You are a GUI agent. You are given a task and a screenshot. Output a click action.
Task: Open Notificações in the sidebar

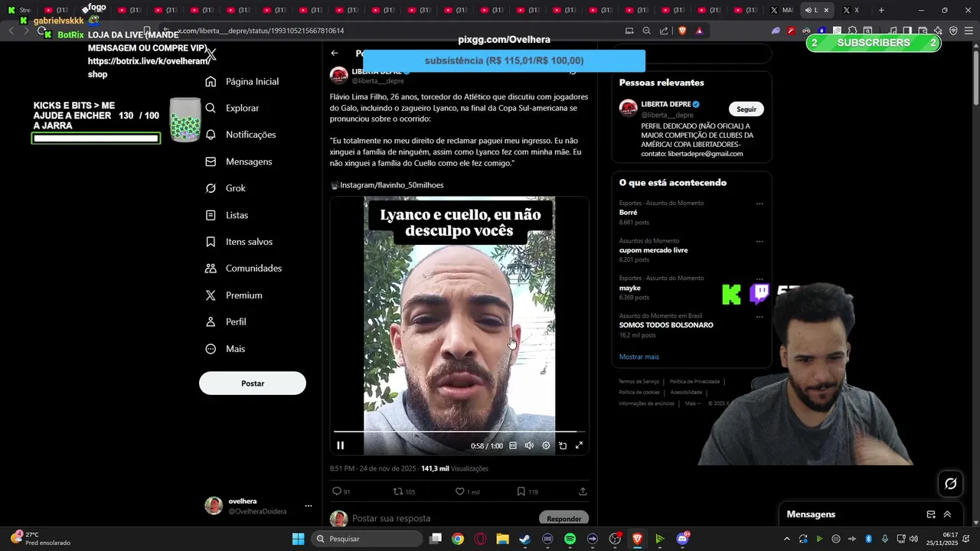point(240,135)
